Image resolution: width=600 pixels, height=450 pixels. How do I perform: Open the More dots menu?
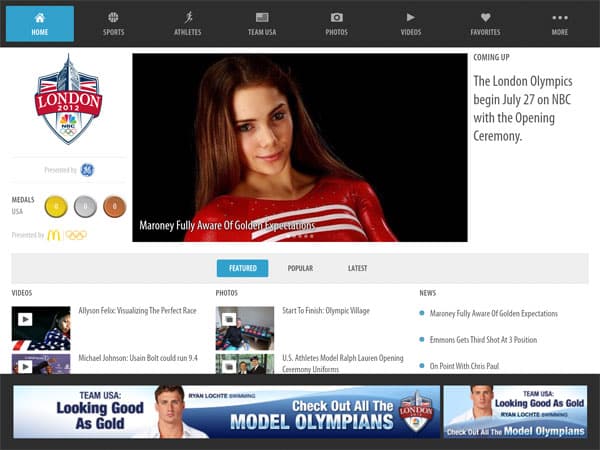pos(560,18)
